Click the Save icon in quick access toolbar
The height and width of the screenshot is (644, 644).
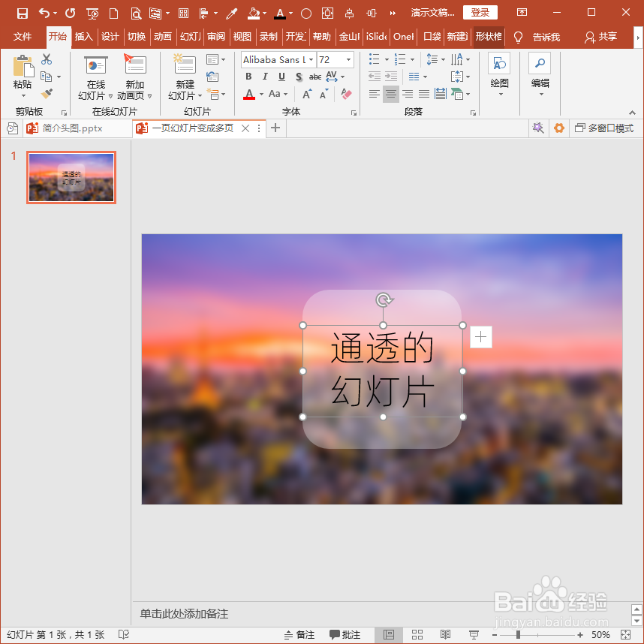click(x=22, y=13)
